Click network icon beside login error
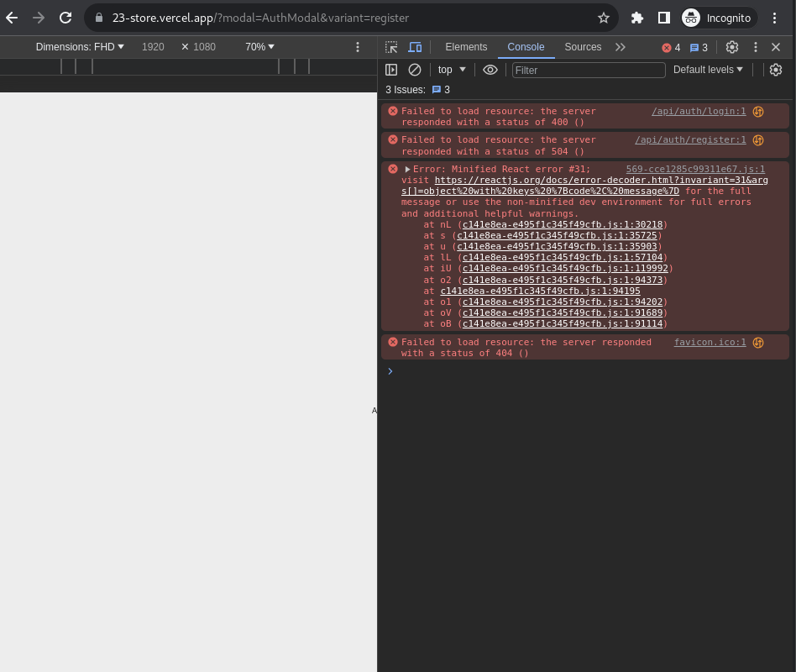This screenshot has height=672, width=796. pyautogui.click(x=758, y=112)
